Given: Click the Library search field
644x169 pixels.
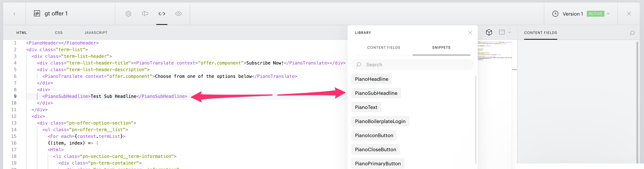Looking at the screenshot, I should pyautogui.click(x=412, y=64).
